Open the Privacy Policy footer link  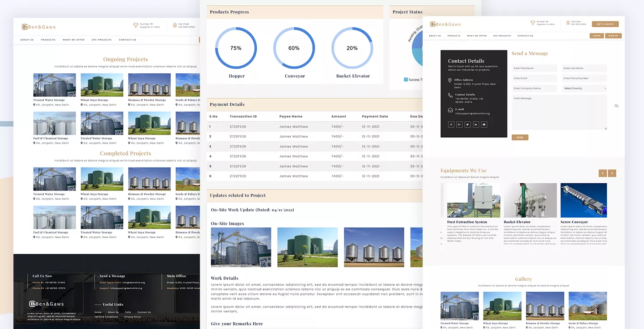click(x=132, y=317)
